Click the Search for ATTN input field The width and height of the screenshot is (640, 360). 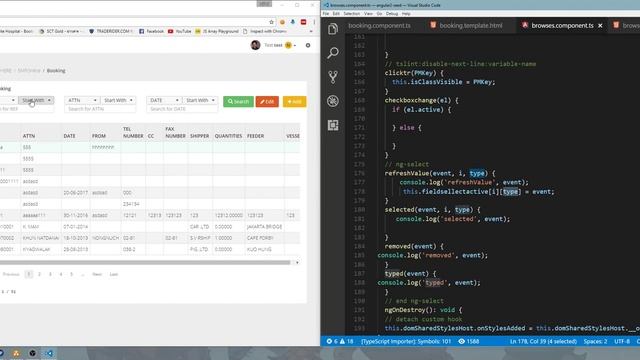tap(100, 109)
